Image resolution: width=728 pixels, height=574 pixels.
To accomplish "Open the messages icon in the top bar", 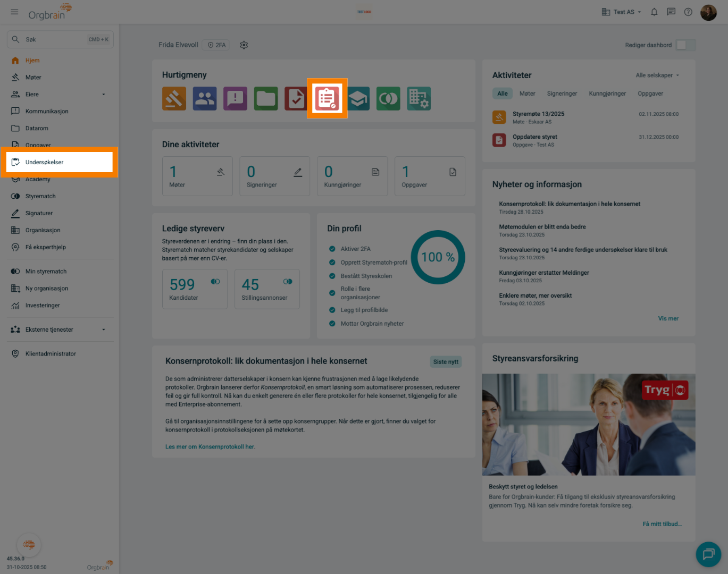I will [671, 12].
